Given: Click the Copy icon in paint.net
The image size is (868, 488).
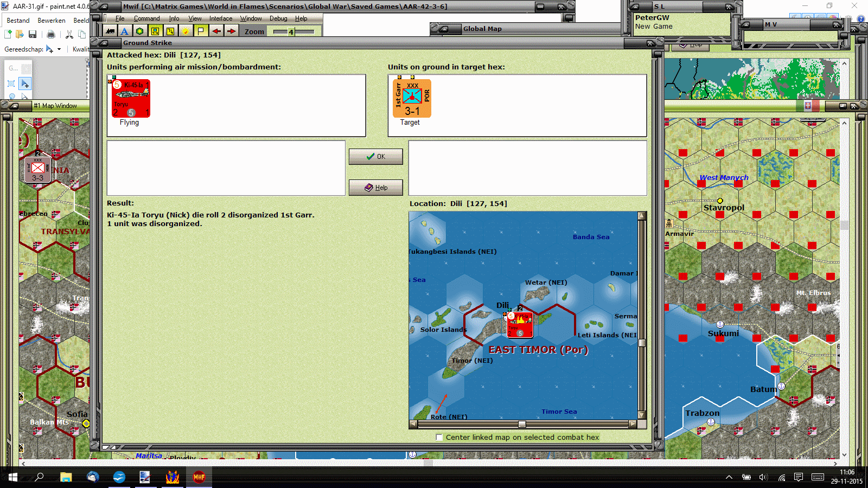Looking at the screenshot, I should 82,34.
